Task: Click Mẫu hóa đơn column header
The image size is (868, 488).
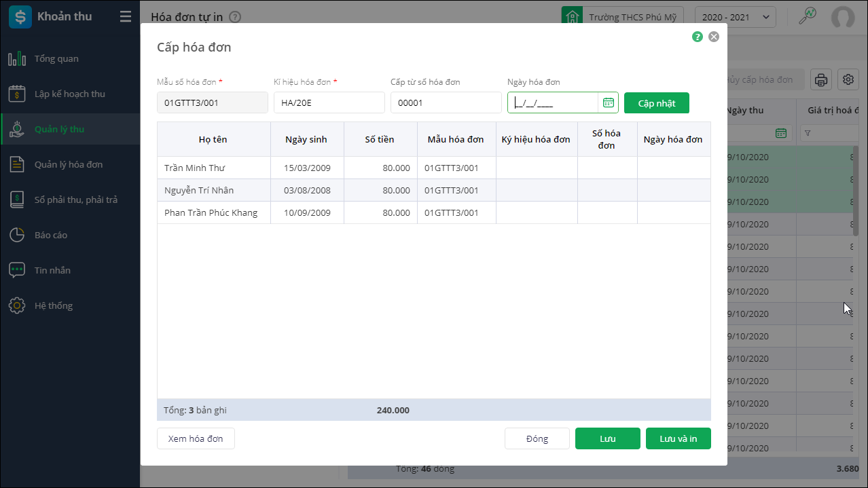Action: 456,139
